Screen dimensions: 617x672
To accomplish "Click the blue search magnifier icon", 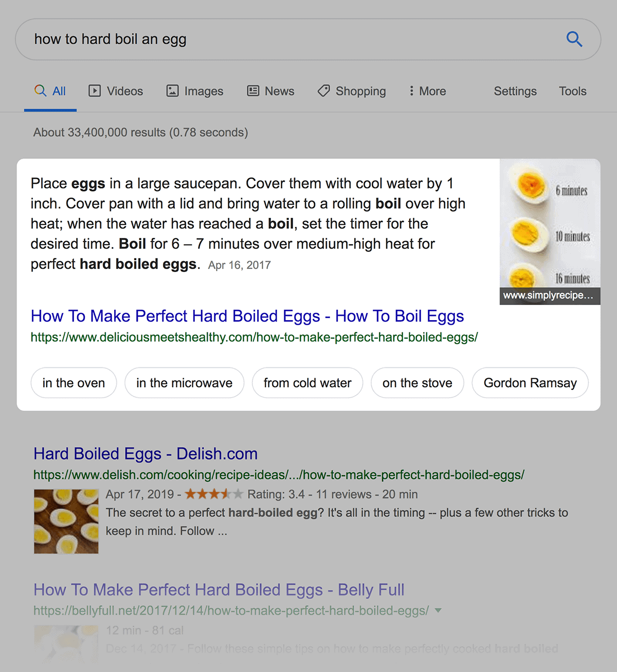I will click(x=574, y=39).
